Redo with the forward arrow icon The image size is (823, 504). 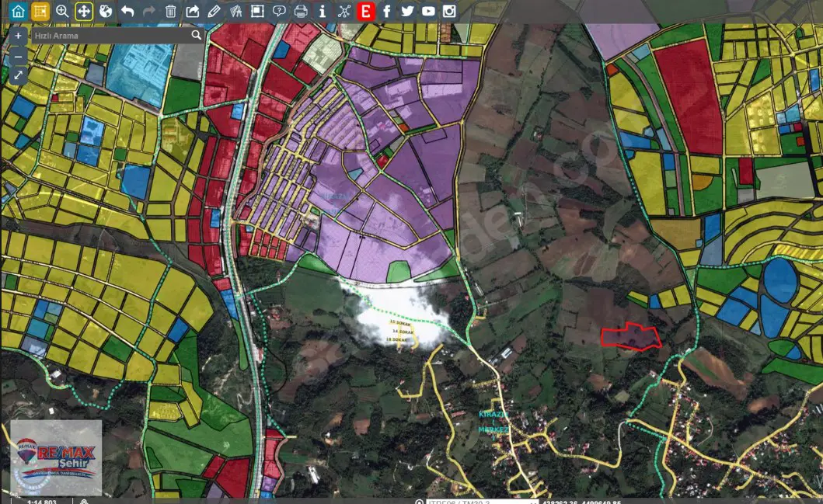click(x=149, y=11)
